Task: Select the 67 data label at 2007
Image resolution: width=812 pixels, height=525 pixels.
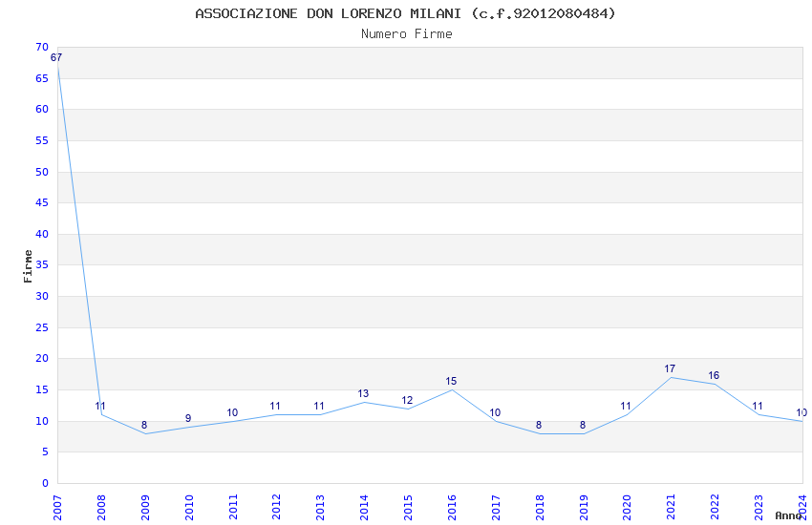Action: click(56, 57)
